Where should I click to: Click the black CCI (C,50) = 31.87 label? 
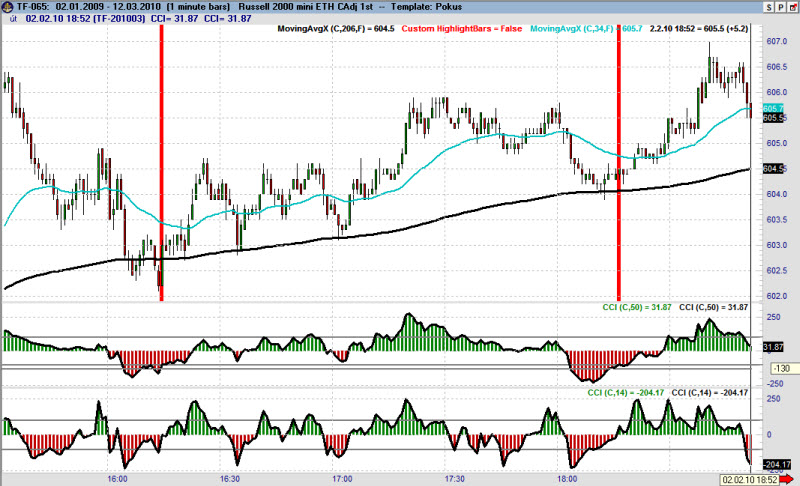coord(713,307)
